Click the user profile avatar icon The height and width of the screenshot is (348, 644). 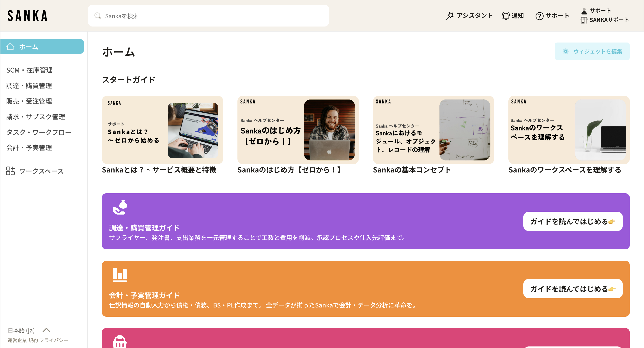point(584,11)
